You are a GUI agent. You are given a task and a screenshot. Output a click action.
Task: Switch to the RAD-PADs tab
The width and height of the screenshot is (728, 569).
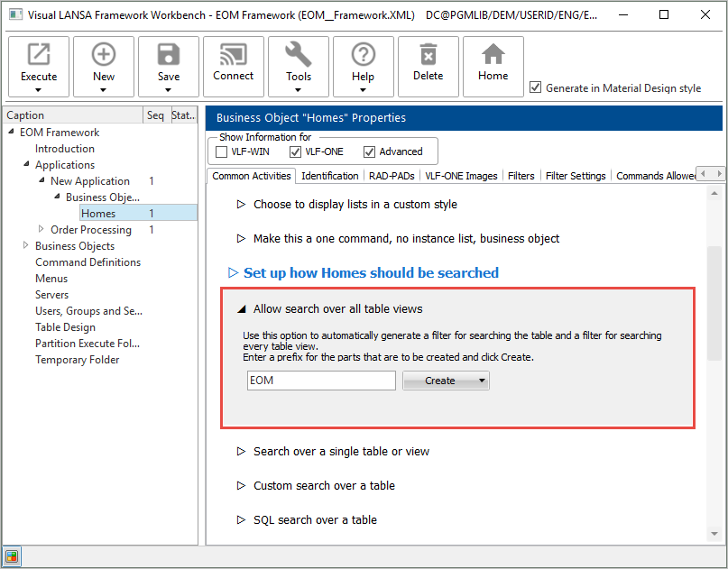392,176
